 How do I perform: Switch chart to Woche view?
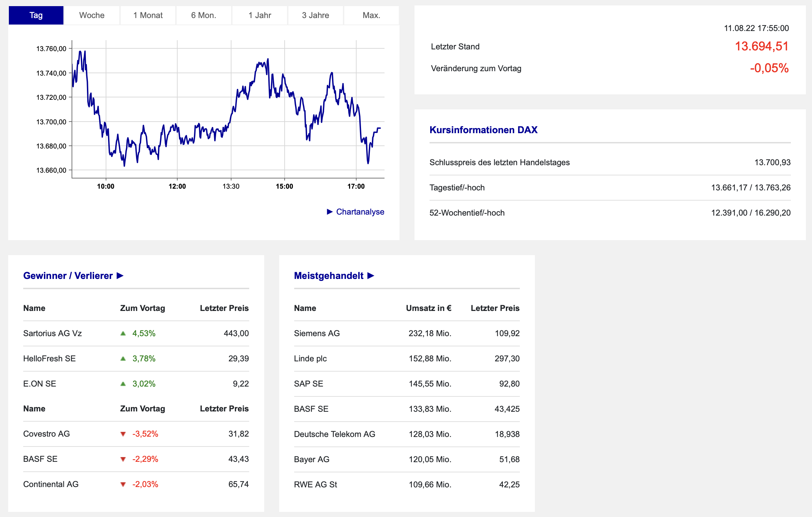(x=92, y=15)
